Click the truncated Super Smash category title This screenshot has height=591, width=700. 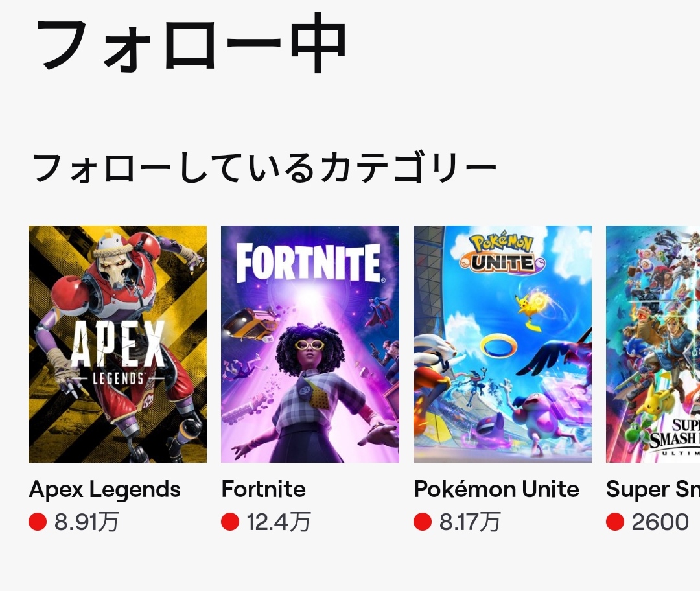pyautogui.click(x=653, y=489)
